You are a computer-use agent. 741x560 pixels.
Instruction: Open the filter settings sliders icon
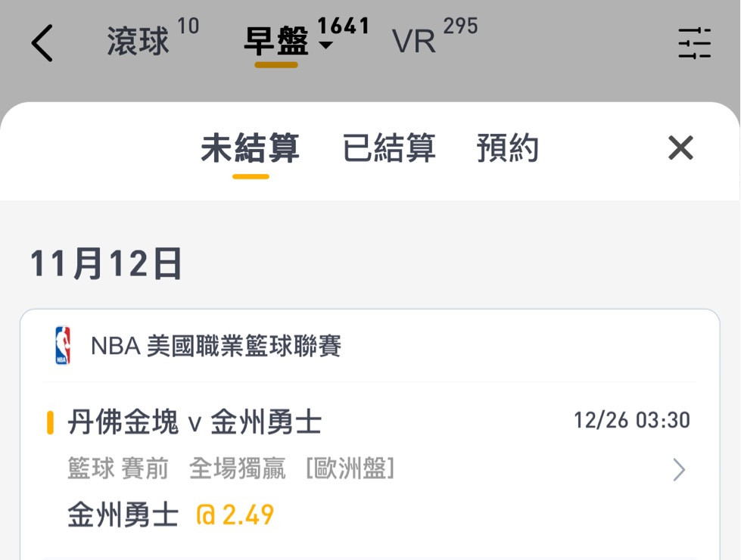(694, 43)
